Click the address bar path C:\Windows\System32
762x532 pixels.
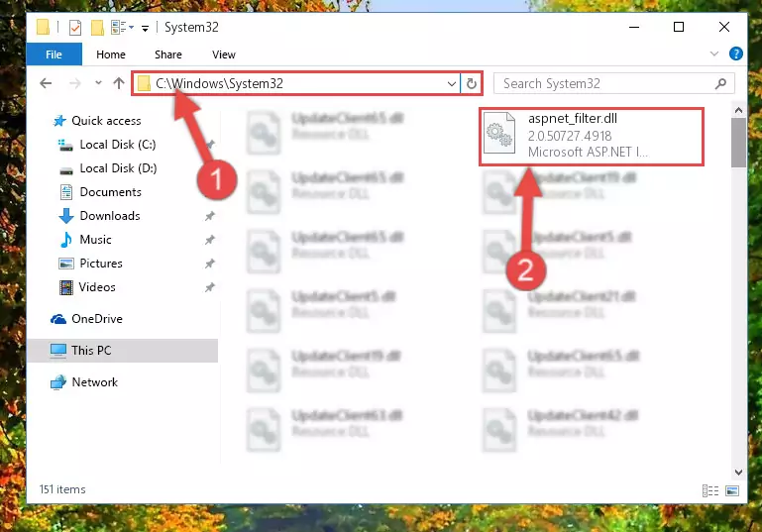click(219, 83)
